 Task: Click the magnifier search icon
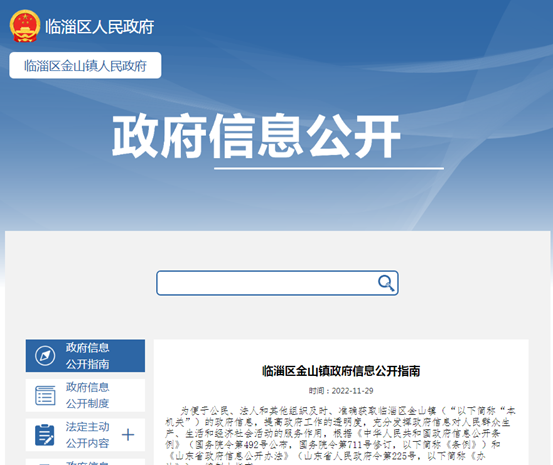[386, 283]
